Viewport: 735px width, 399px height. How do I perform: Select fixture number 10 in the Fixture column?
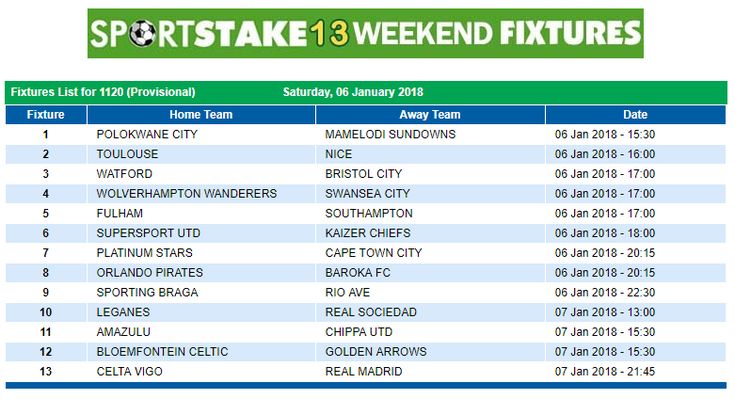click(45, 312)
